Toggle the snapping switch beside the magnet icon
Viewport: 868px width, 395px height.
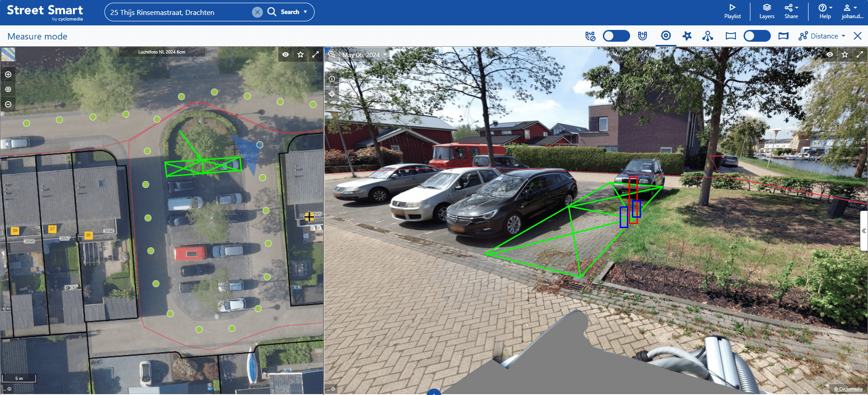616,36
